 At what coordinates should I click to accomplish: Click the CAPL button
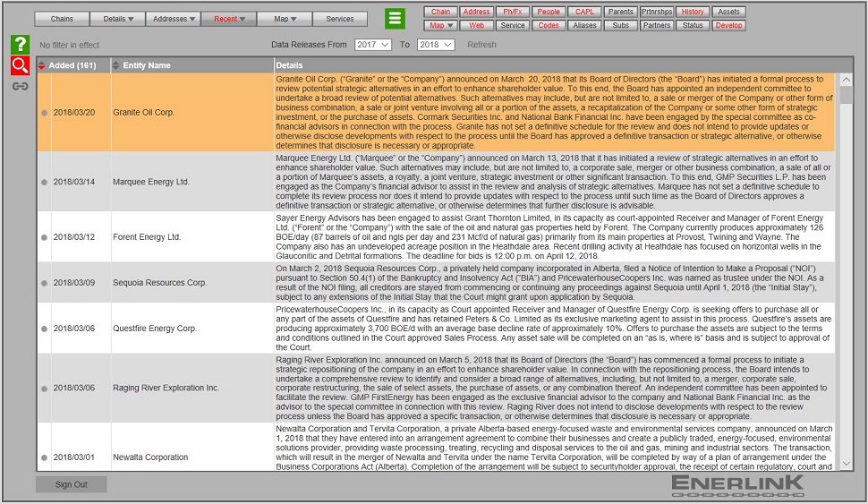[x=584, y=12]
